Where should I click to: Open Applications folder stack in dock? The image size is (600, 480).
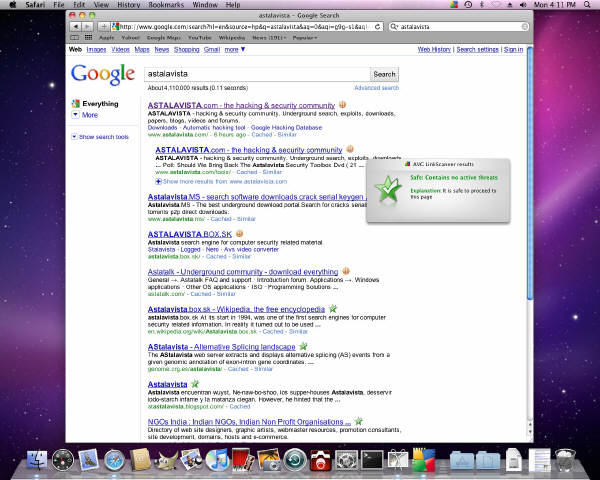click(462, 460)
